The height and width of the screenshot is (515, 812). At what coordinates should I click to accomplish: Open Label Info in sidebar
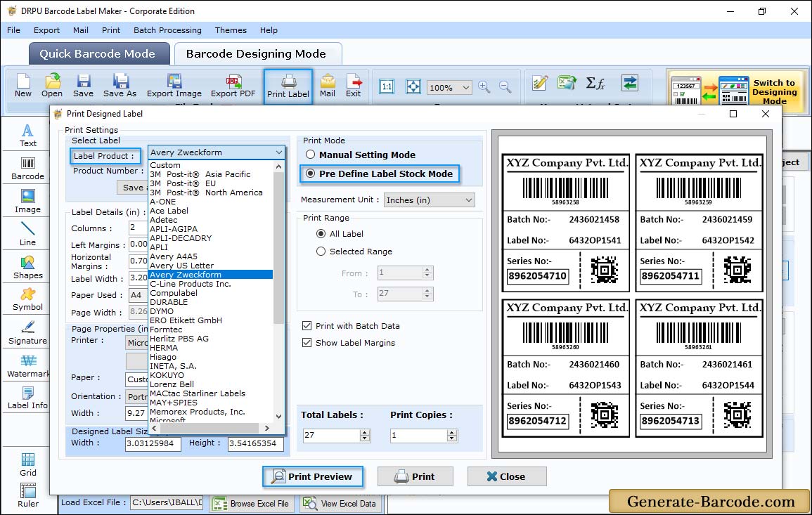[x=27, y=398]
